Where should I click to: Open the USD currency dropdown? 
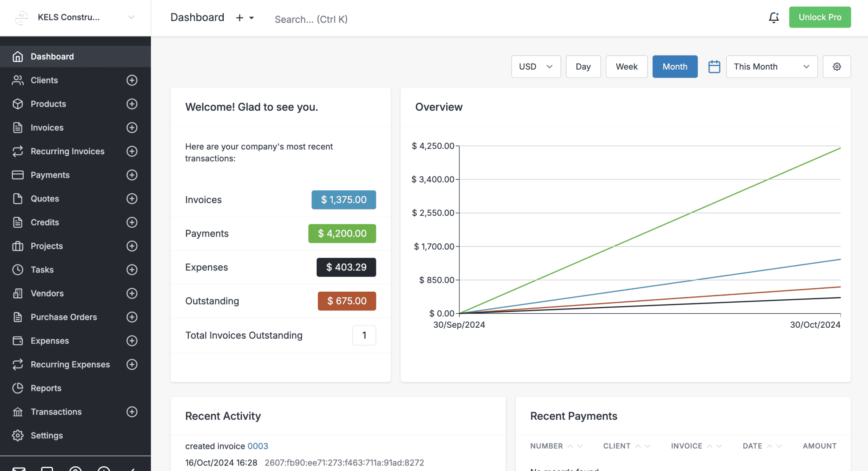point(536,67)
